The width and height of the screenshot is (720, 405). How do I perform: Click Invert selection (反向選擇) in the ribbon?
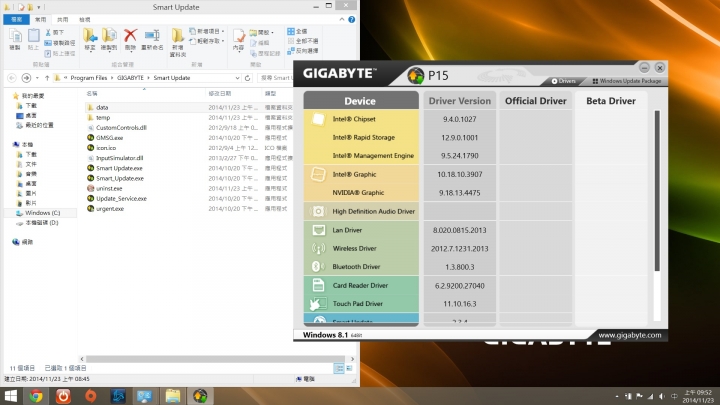click(x=303, y=51)
